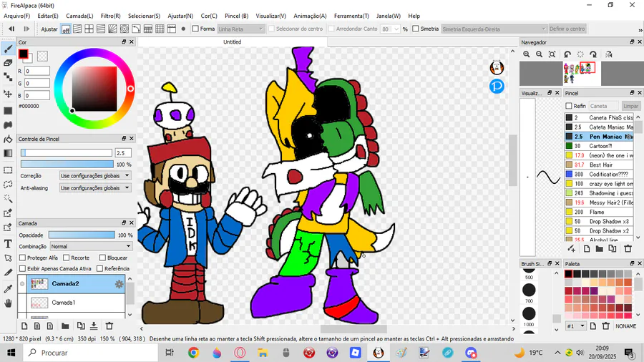This screenshot has width=644, height=362.
Task: Select the Dot pixel tool
Action: pyautogui.click(x=8, y=77)
